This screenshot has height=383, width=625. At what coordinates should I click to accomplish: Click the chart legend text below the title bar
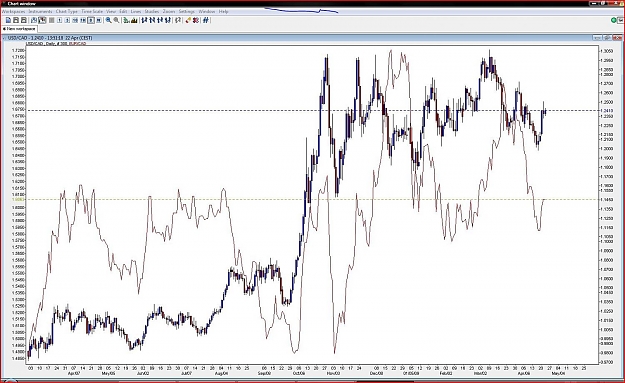pyautogui.click(x=56, y=43)
